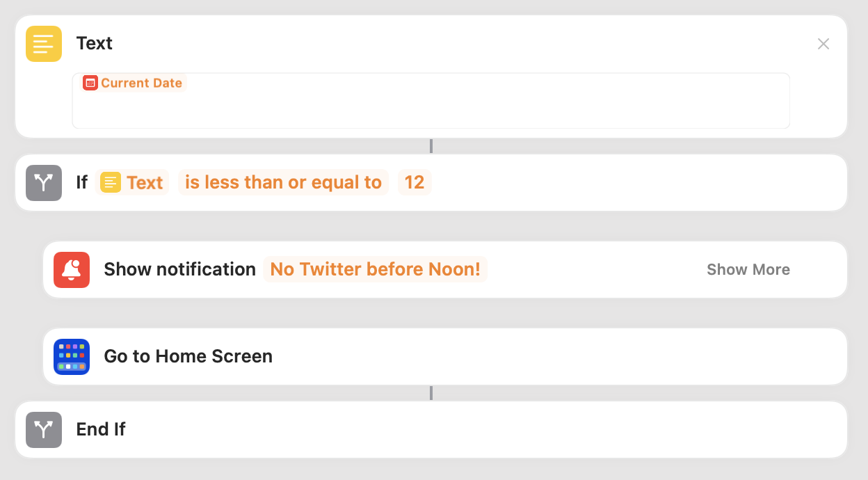The height and width of the screenshot is (480, 868).
Task: Click the yellow Text action icon
Action: (x=43, y=43)
